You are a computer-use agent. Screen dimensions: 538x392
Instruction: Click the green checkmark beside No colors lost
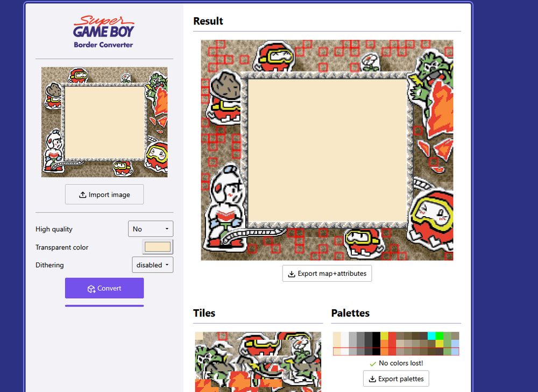pos(373,364)
